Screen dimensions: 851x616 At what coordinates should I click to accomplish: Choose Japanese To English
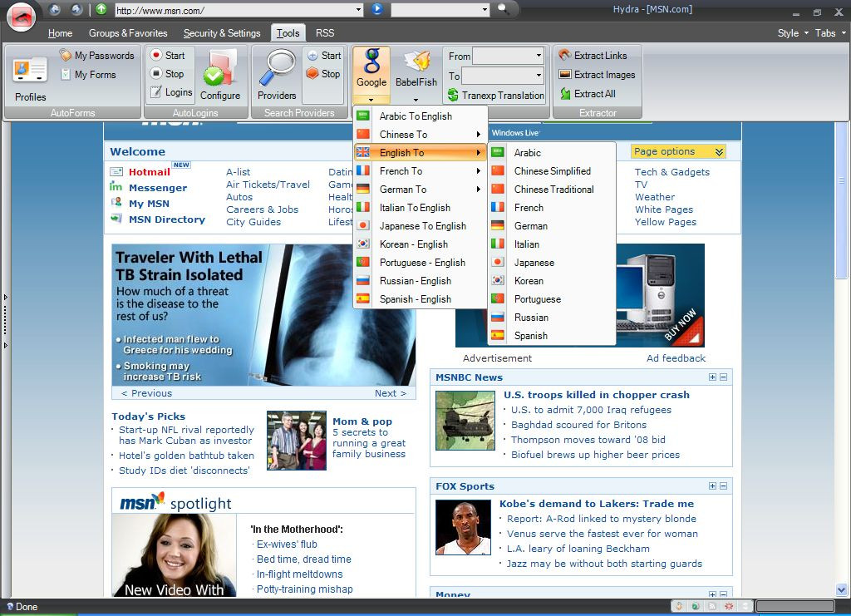pos(420,226)
